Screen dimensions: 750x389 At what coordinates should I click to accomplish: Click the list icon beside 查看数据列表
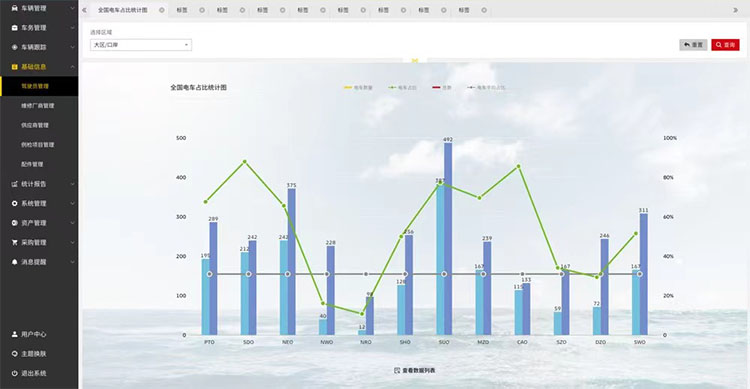[397, 370]
